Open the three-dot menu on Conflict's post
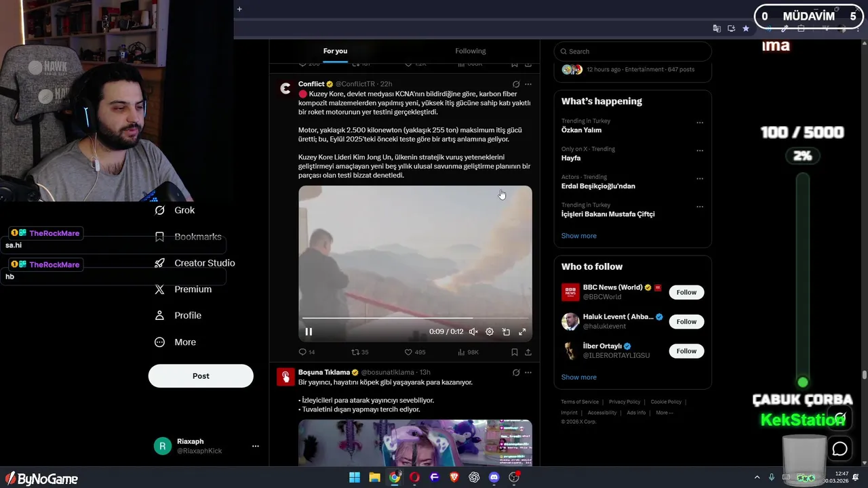868x488 pixels. (528, 84)
